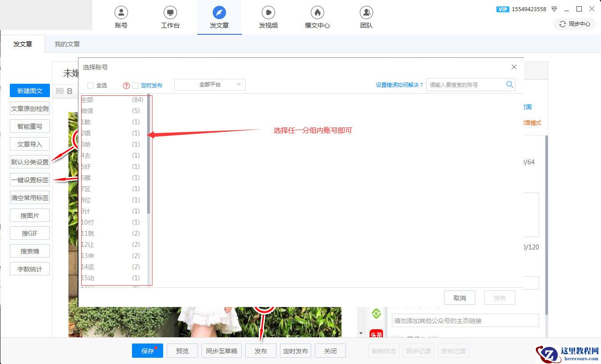Run 文章原创检测 originality check
The image size is (601, 364).
point(30,108)
